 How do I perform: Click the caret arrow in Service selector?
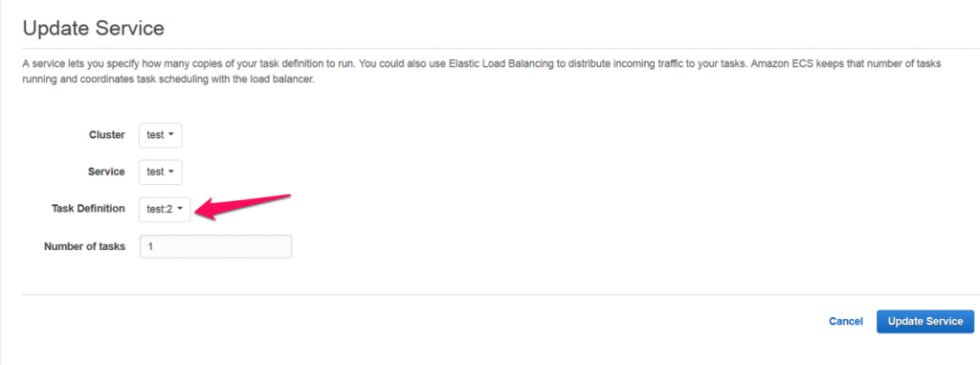[170, 171]
